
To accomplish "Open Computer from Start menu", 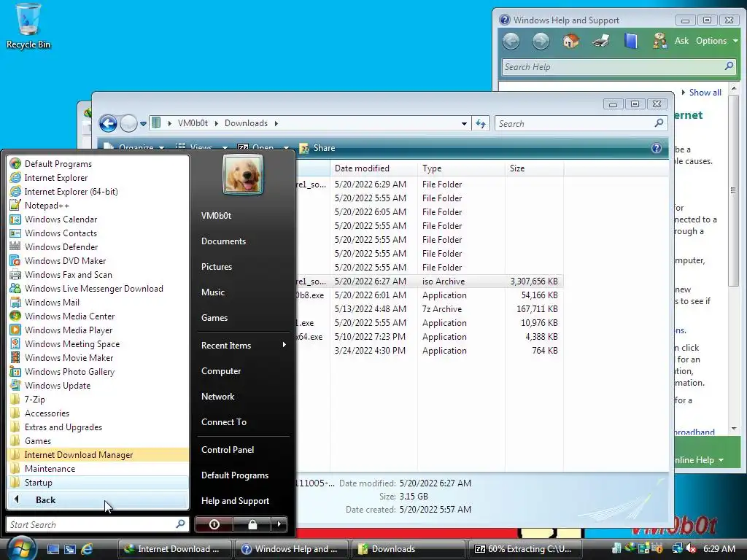I will (221, 371).
